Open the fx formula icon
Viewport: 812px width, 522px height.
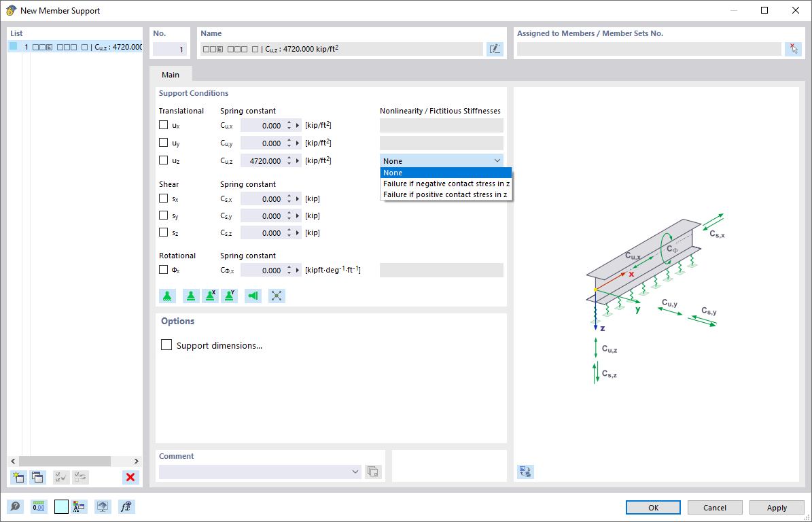click(x=126, y=506)
